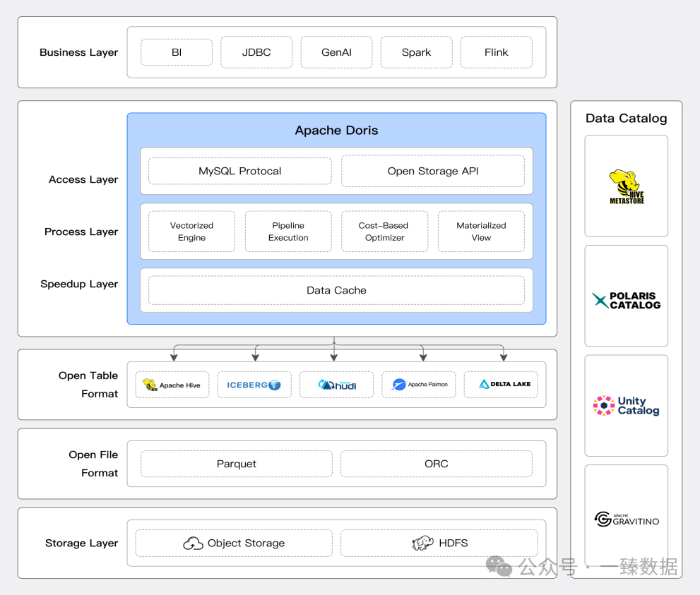This screenshot has height=595, width=700.
Task: Click the Business Layer label
Action: [x=78, y=53]
